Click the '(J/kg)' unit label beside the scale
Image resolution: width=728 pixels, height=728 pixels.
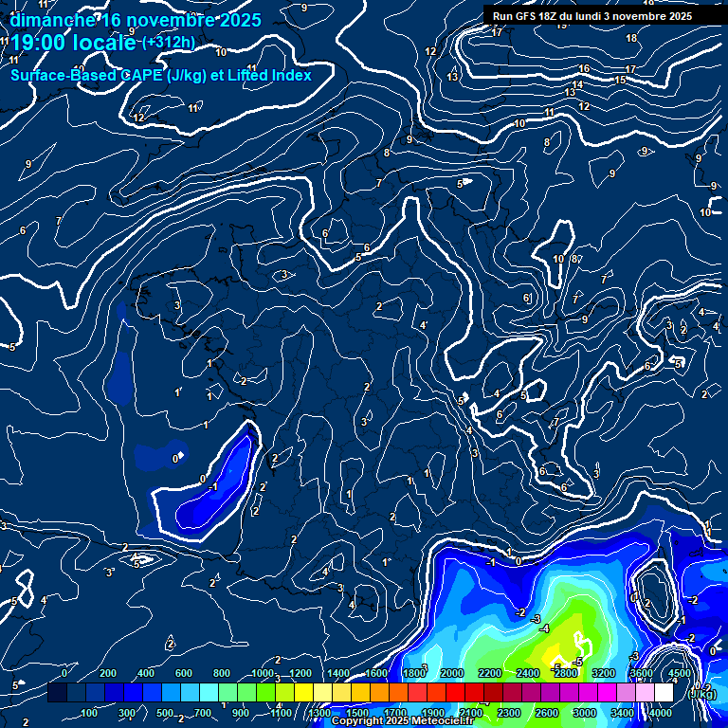tap(701, 694)
